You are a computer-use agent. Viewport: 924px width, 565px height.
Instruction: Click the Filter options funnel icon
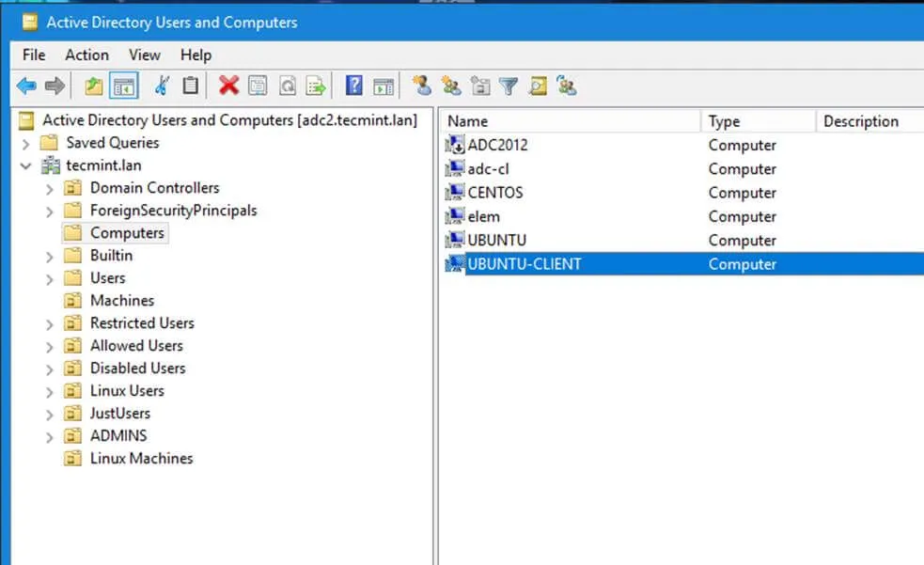pos(509,86)
